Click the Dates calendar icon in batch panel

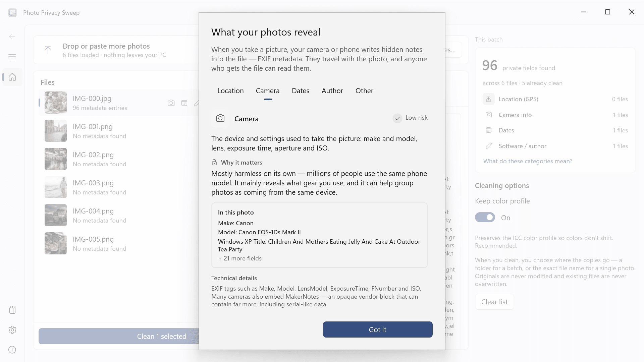[489, 130]
